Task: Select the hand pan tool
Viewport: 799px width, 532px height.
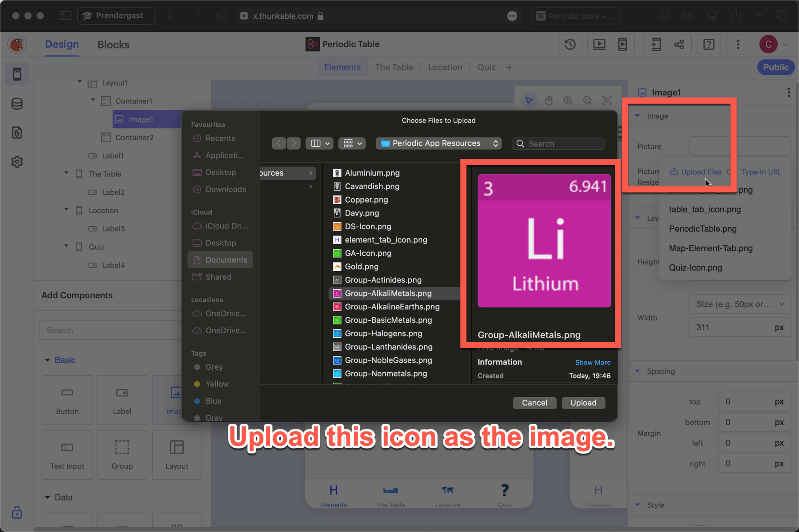Action: pyautogui.click(x=548, y=100)
